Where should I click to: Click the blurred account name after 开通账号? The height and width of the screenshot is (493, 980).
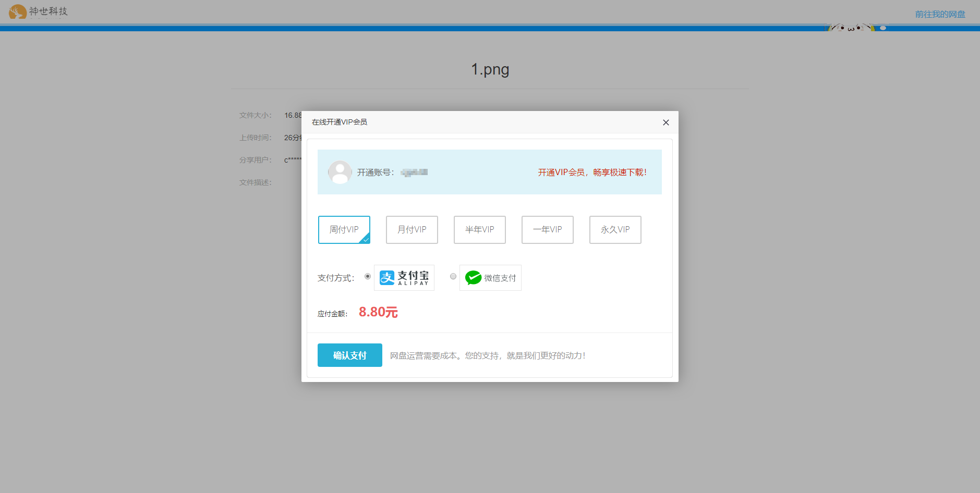[x=415, y=172]
